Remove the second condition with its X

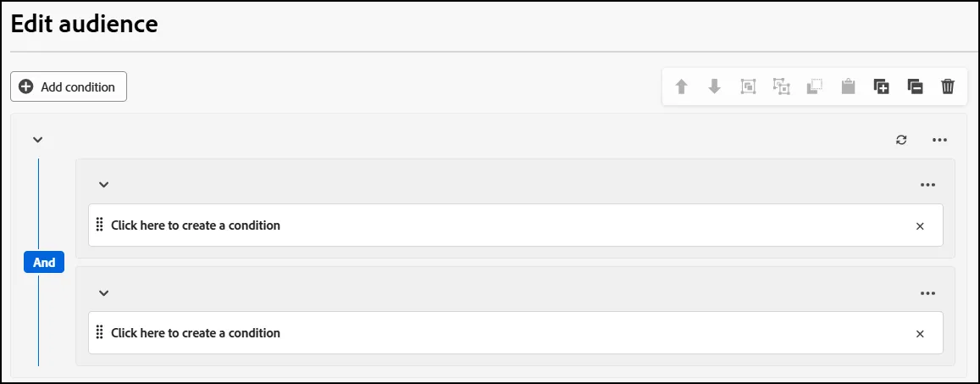pos(920,334)
